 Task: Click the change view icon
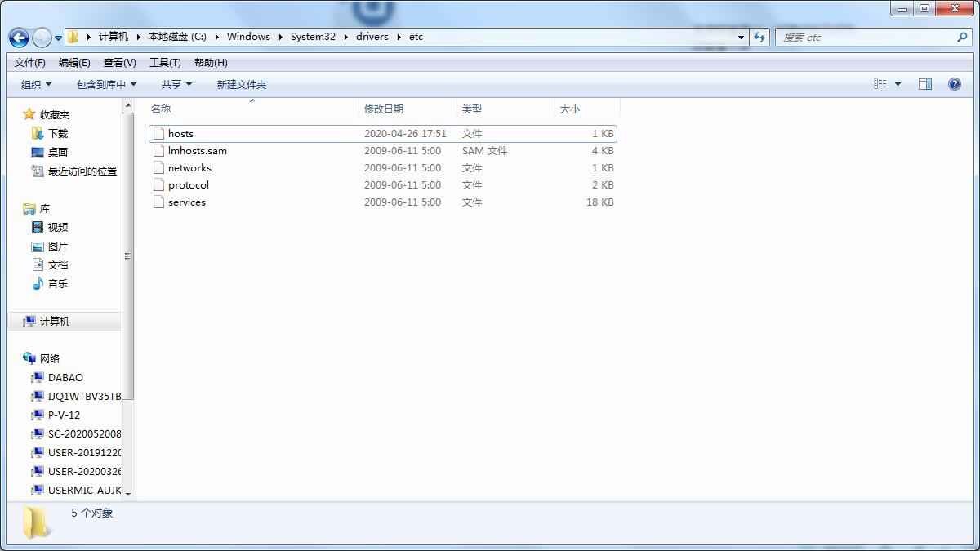pos(880,84)
